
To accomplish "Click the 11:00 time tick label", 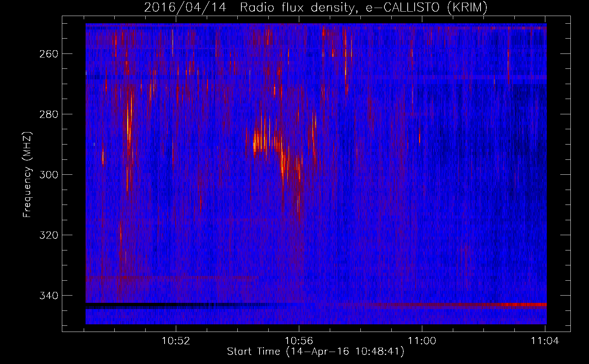I will tap(422, 341).
